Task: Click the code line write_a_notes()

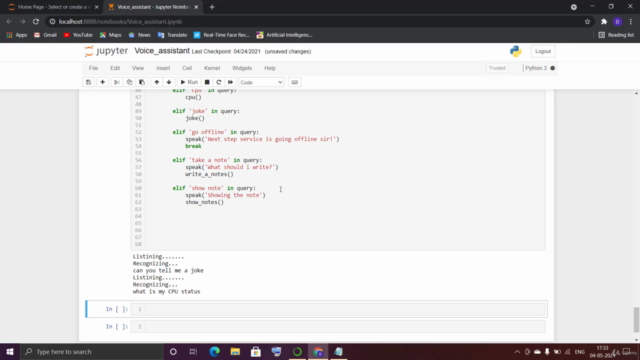Action: (x=209, y=174)
